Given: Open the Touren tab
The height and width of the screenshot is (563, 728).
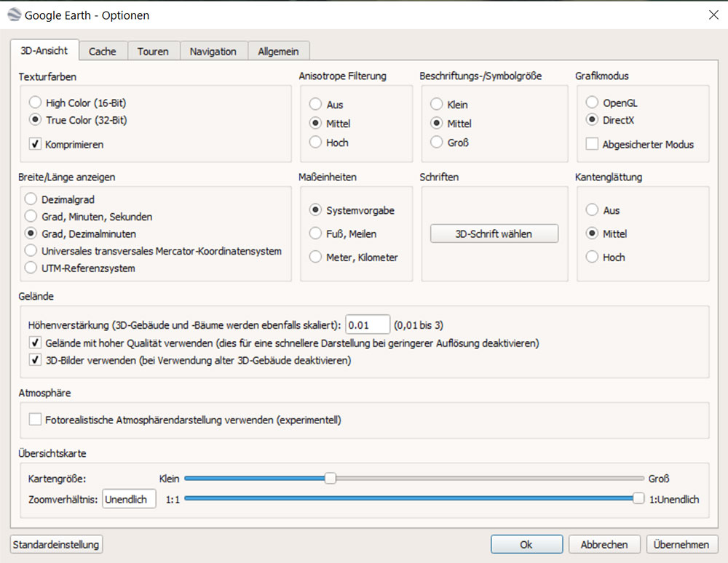Looking at the screenshot, I should 153,51.
